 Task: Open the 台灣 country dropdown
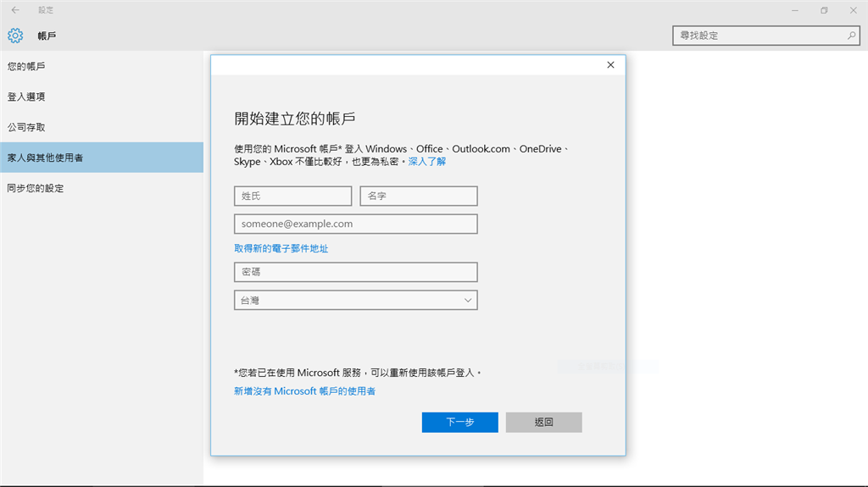[x=356, y=300]
